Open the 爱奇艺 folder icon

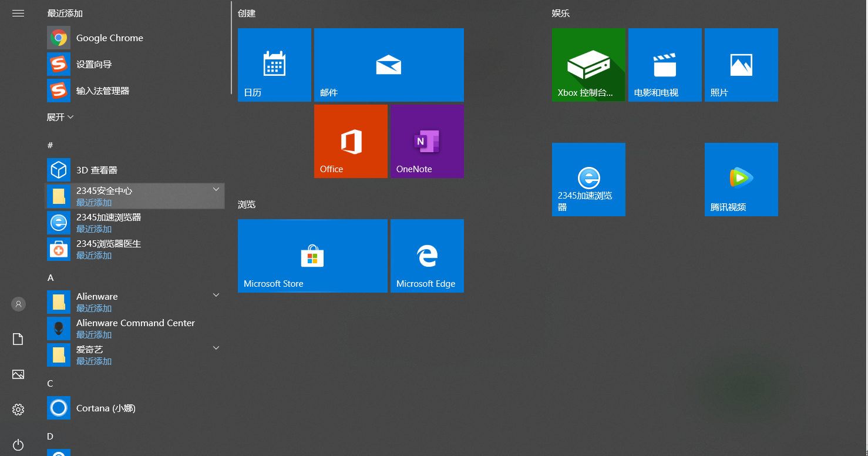point(59,355)
